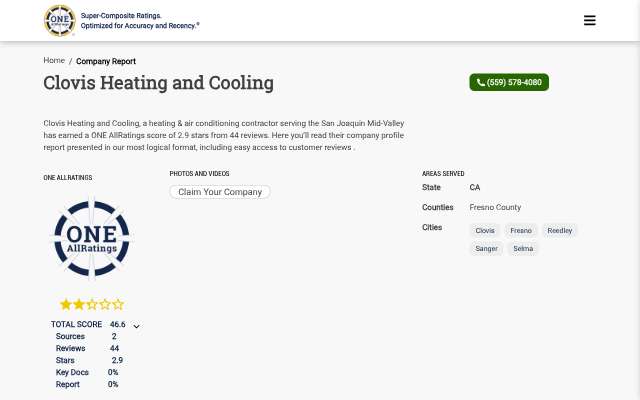
Task: Select the Sanger city tag
Action: click(487, 249)
